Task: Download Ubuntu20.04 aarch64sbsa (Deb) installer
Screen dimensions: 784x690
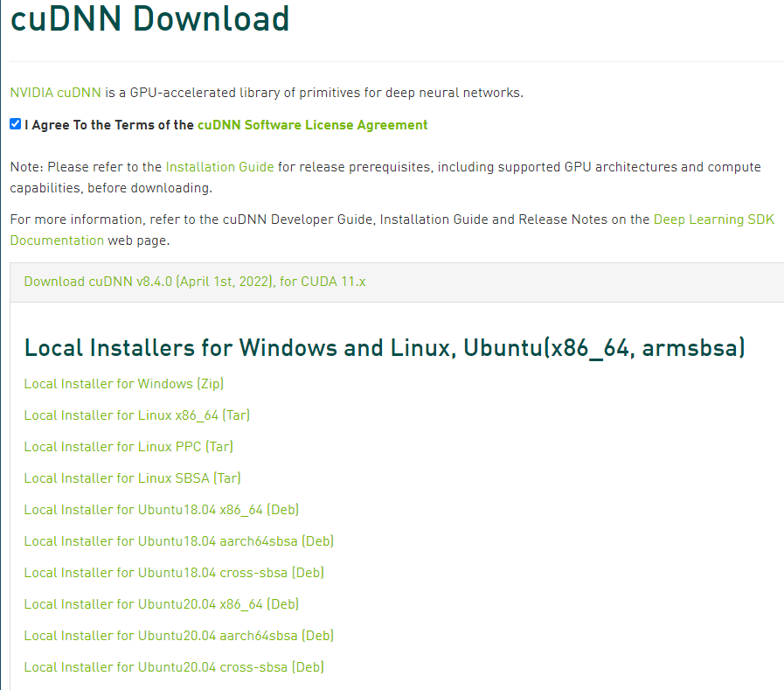Action: click(179, 636)
